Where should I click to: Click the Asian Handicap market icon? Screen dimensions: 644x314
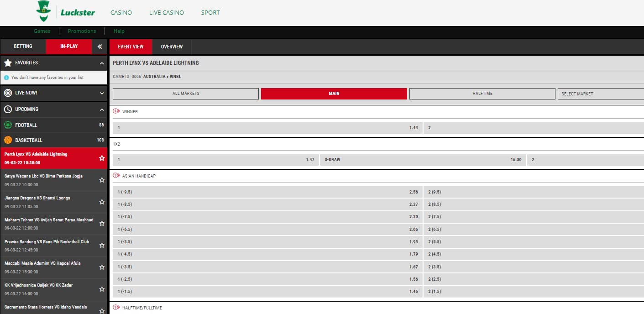point(116,176)
